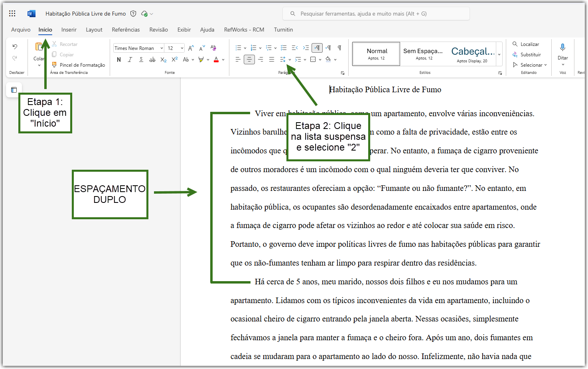Open the font size dropdown
Image resolution: width=588 pixels, height=369 pixels.
[175, 48]
